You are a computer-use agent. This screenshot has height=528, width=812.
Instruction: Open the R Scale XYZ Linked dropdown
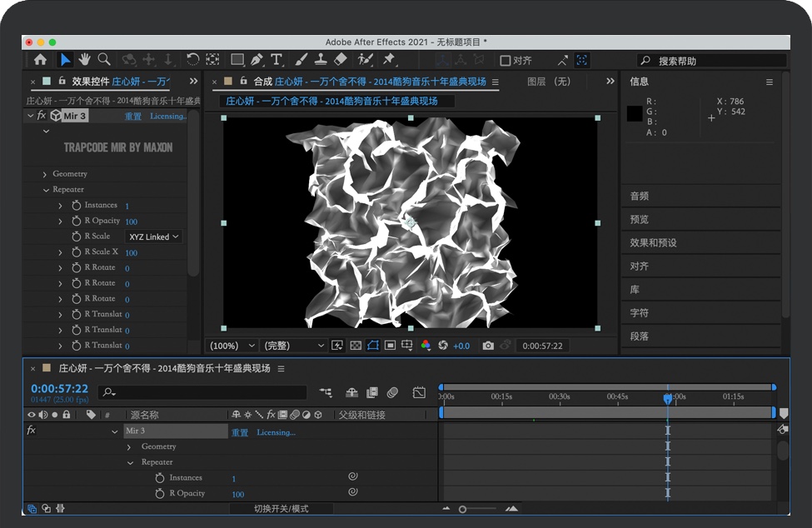(154, 237)
